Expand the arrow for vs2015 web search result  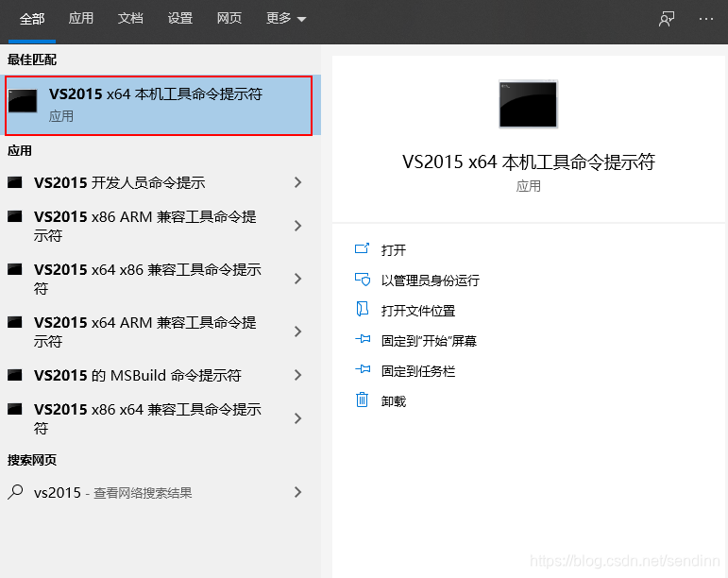coord(298,492)
